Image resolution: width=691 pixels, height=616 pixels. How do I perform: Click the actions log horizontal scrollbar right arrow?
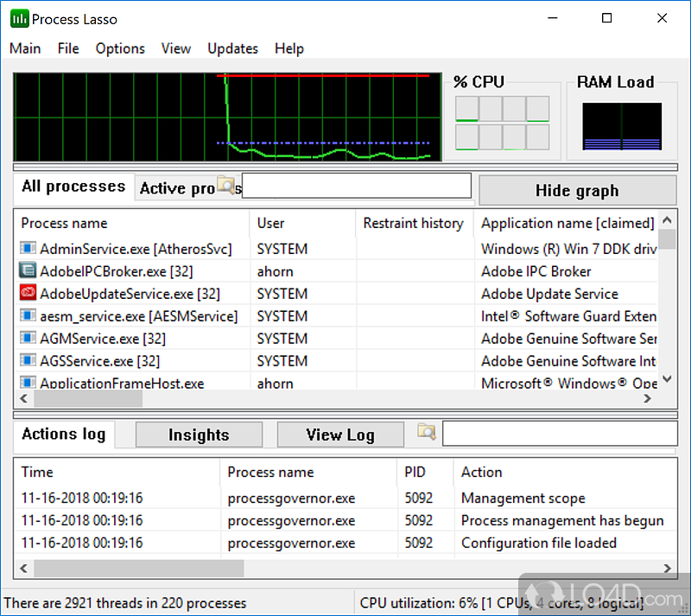[x=667, y=568]
